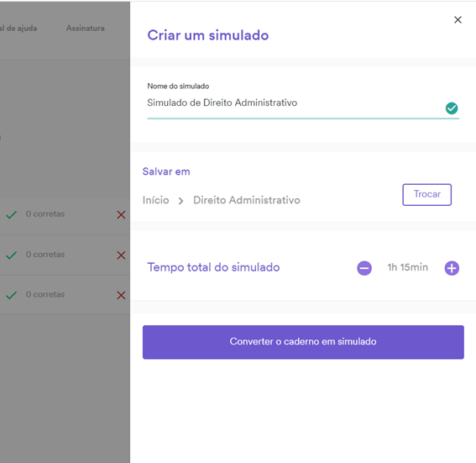
Task: Click the Trocar button
Action: coord(426,194)
